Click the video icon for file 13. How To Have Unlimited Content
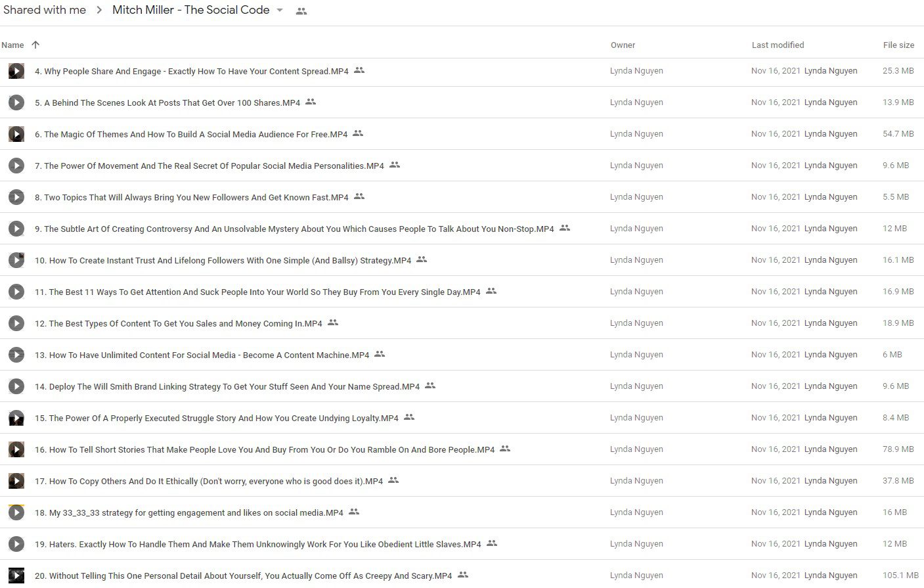The width and height of the screenshot is (924, 588). click(x=16, y=355)
